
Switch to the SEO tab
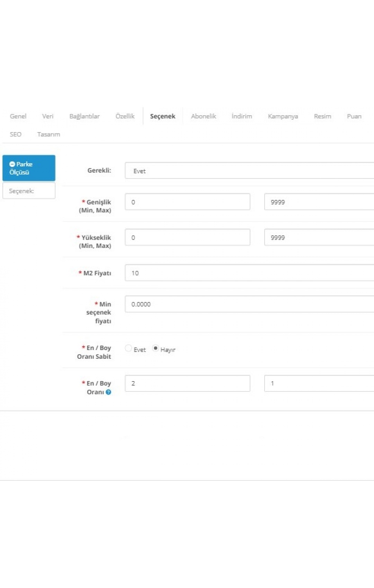(16, 134)
